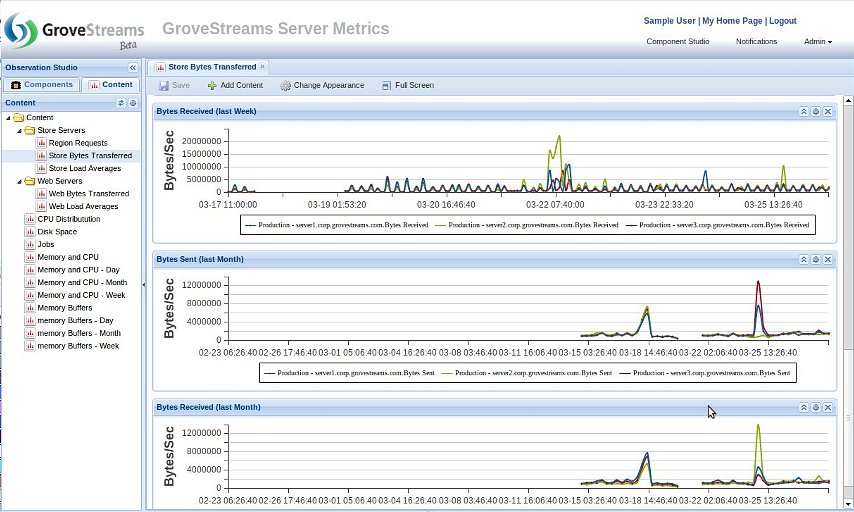
Task: Click the Logout link
Action: click(782, 20)
